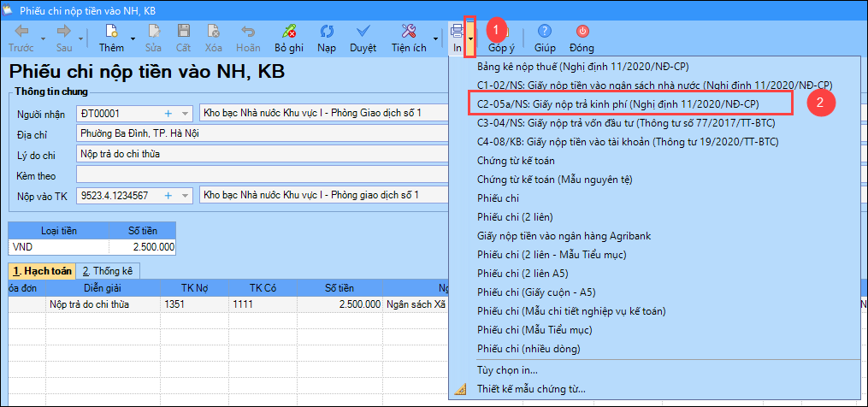Image resolution: width=868 pixels, height=407 pixels.
Task: Click the Địa chỉ address field
Action: pyautogui.click(x=262, y=133)
